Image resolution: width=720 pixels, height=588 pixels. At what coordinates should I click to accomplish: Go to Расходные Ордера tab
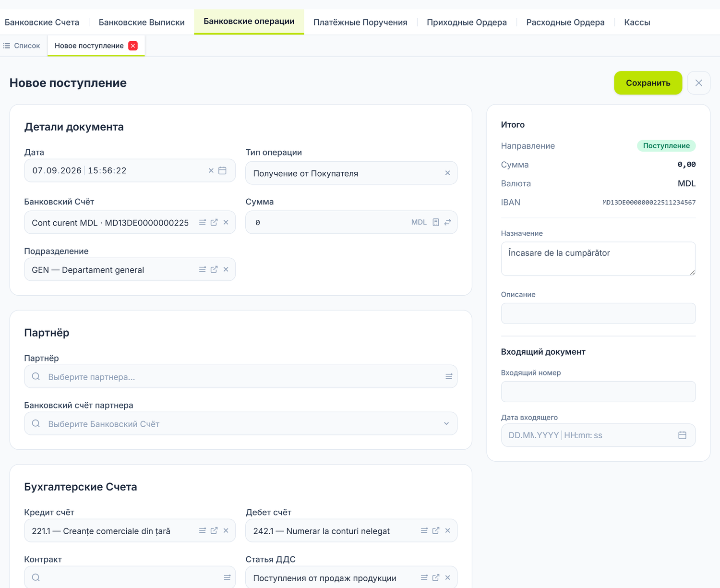tap(565, 22)
